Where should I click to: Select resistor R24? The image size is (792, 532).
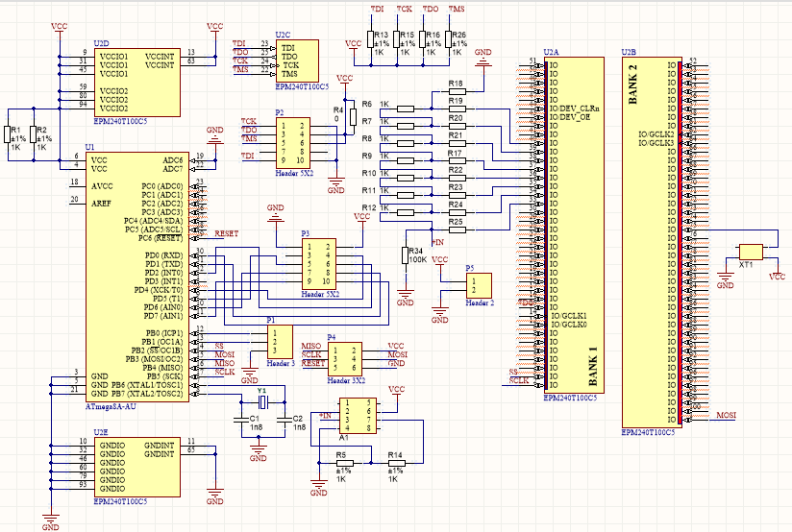click(x=458, y=212)
